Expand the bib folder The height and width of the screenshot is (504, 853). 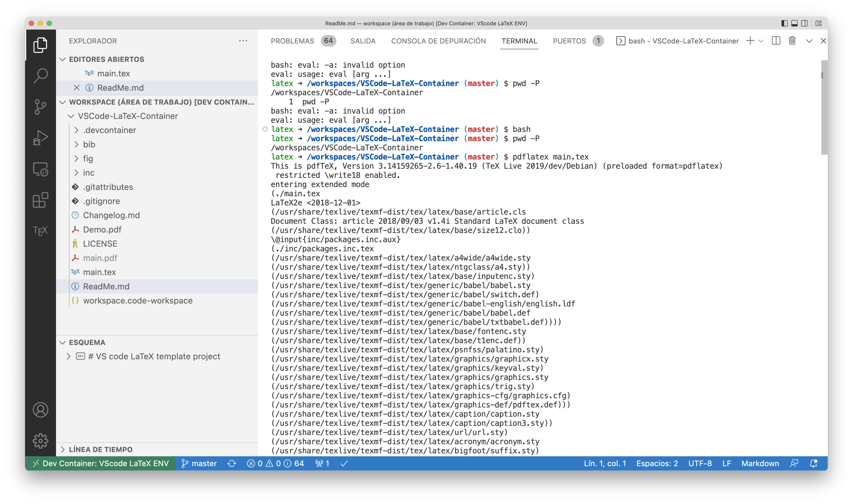pyautogui.click(x=89, y=144)
